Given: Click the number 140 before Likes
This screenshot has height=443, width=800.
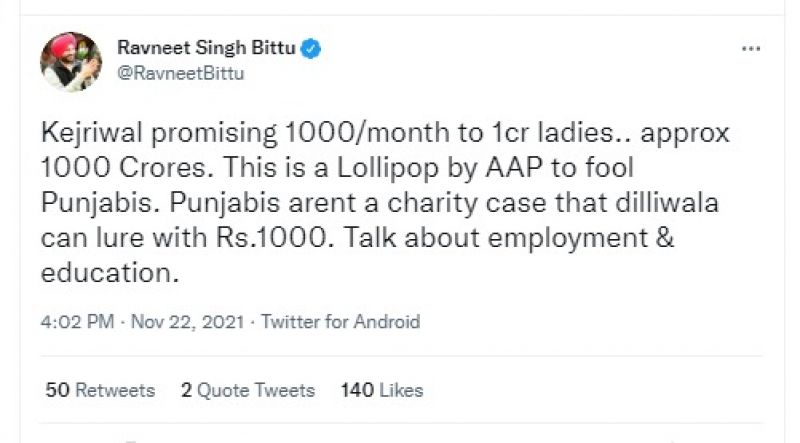Looking at the screenshot, I should [357, 390].
